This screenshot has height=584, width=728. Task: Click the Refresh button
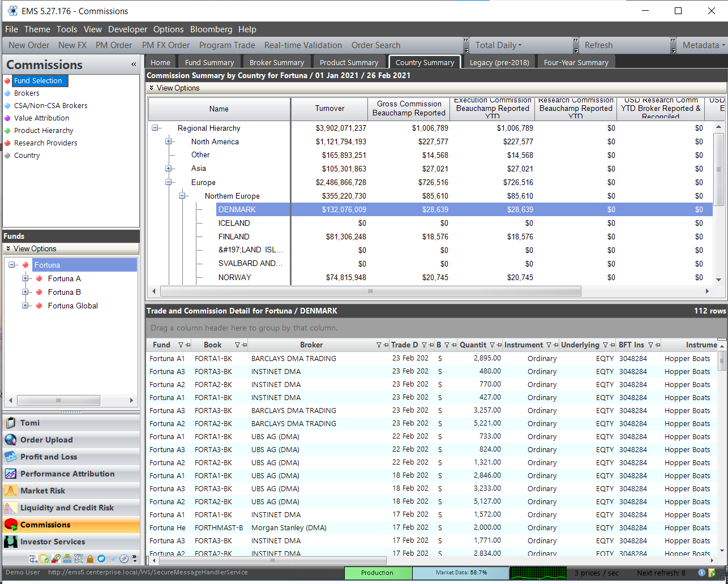[x=598, y=45]
